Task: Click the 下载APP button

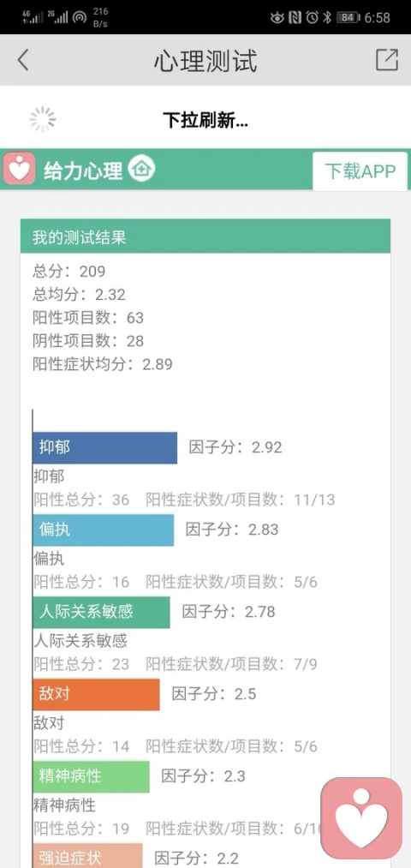Action: coord(360,171)
